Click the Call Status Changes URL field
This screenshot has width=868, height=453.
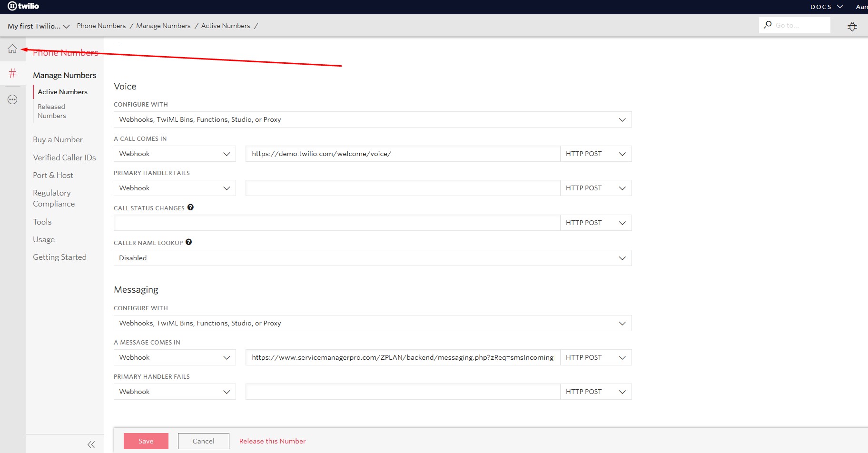pyautogui.click(x=336, y=223)
